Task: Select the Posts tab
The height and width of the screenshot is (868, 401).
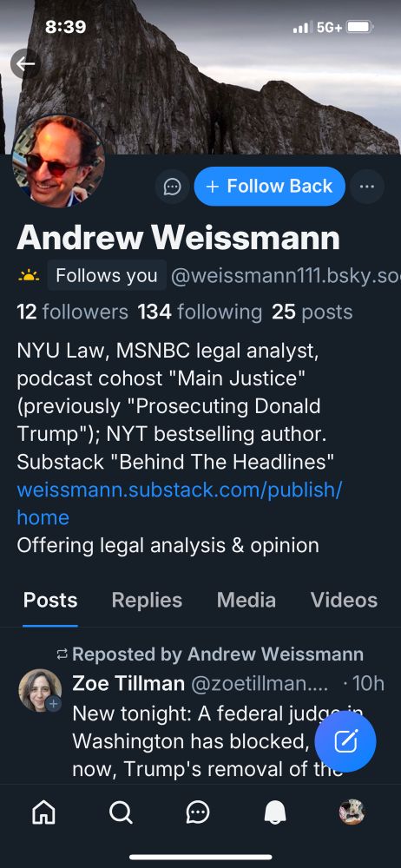Action: [50, 600]
